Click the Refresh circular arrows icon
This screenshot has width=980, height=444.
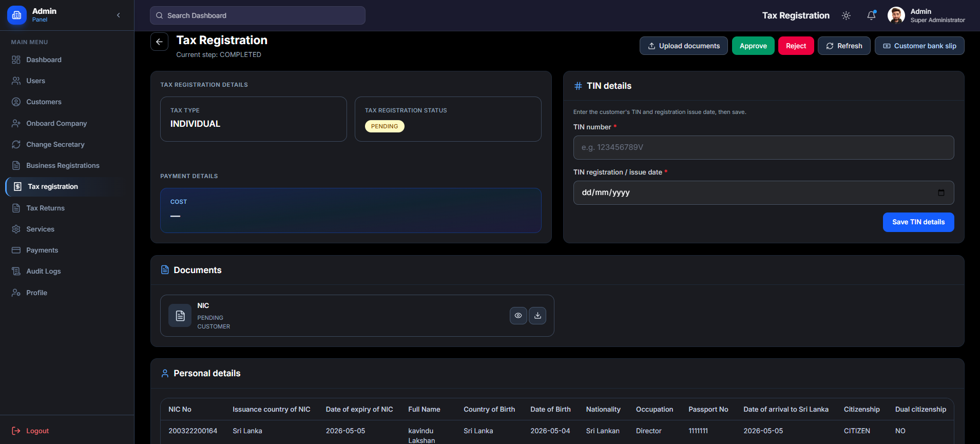tap(830, 46)
